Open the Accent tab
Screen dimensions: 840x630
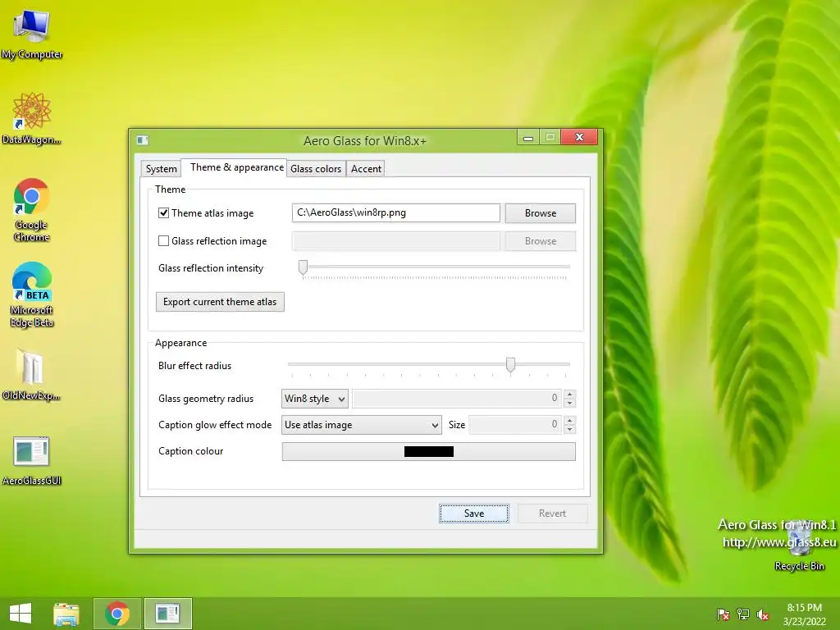366,169
